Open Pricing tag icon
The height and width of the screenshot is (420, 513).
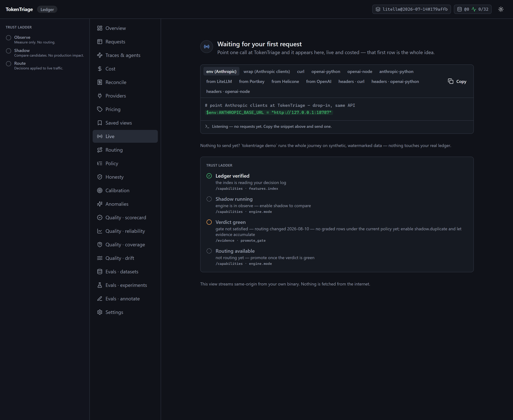coord(100,109)
